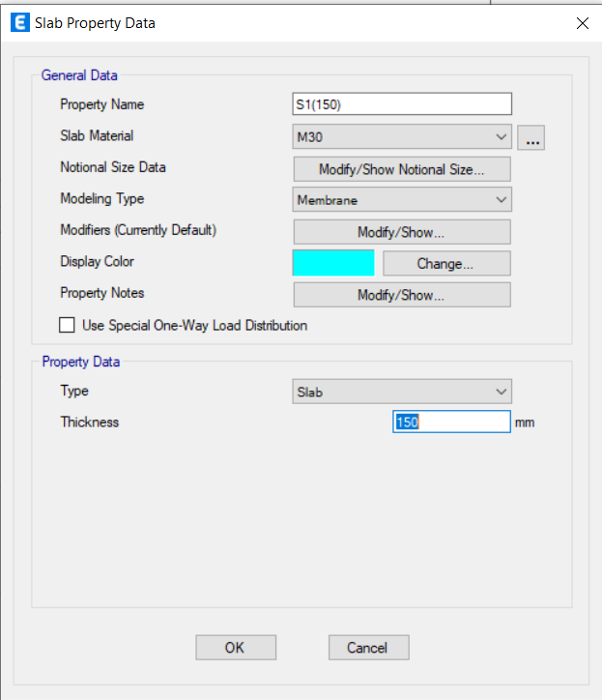Viewport: 602px width, 700px height.
Task: Click the Thickness label text
Action: (90, 423)
